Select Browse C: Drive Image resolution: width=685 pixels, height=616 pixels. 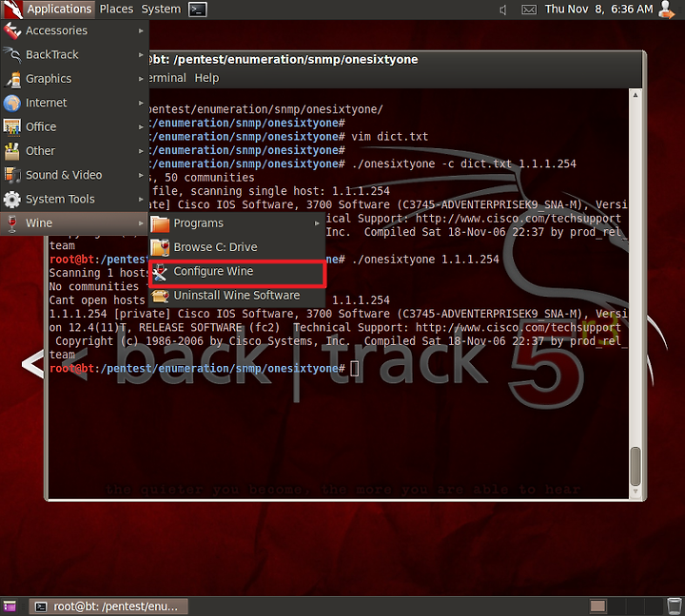(x=237, y=247)
